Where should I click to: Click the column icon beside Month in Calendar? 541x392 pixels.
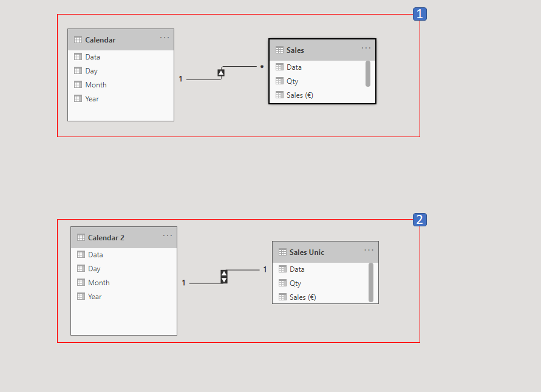(78, 84)
